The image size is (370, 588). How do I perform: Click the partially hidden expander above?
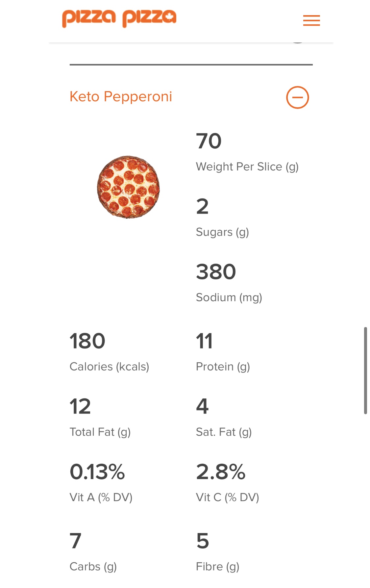pyautogui.click(x=297, y=41)
